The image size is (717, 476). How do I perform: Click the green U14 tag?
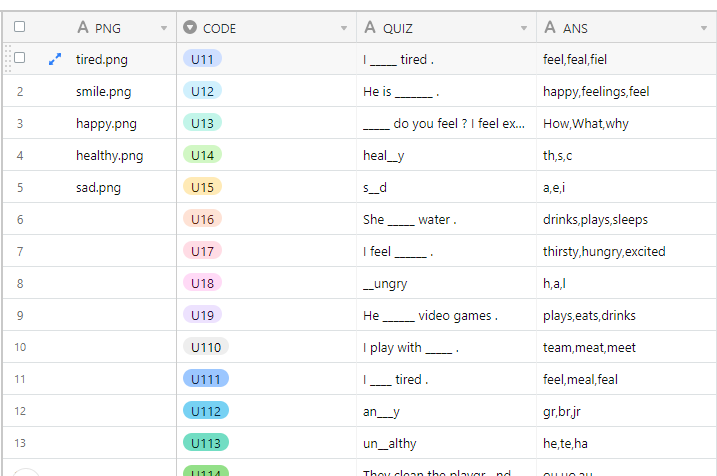(x=203, y=155)
